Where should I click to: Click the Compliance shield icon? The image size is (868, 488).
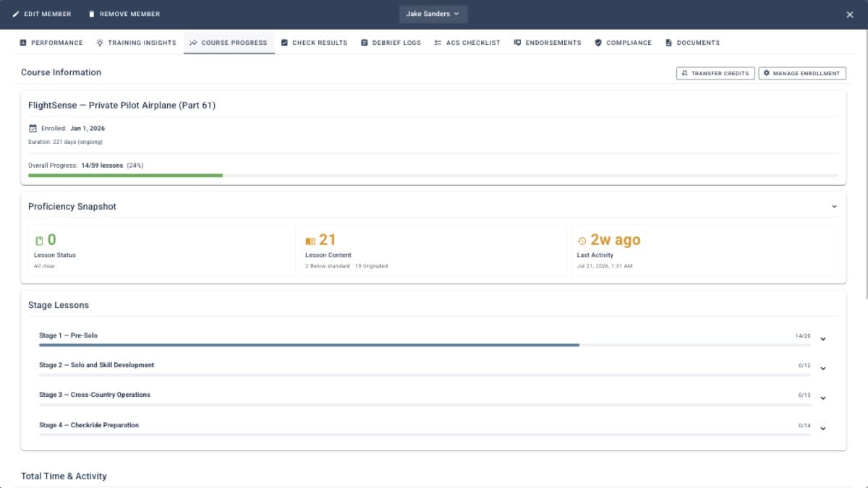(x=598, y=43)
